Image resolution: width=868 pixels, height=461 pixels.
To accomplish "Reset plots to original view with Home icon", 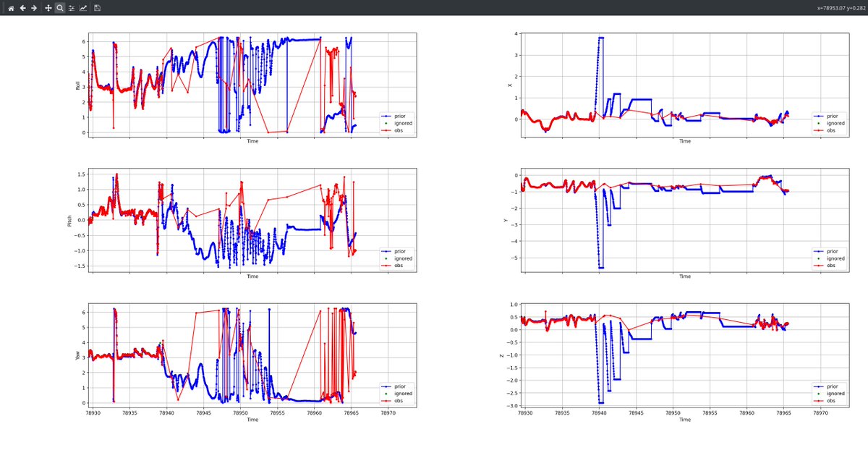I will click(11, 8).
